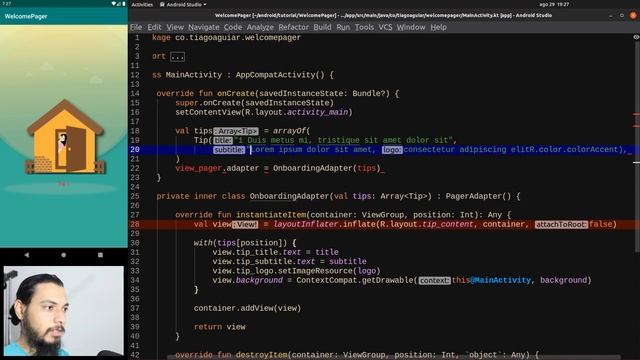The height and width of the screenshot is (360, 640).
Task: Open the Build menu
Action: point(322,27)
